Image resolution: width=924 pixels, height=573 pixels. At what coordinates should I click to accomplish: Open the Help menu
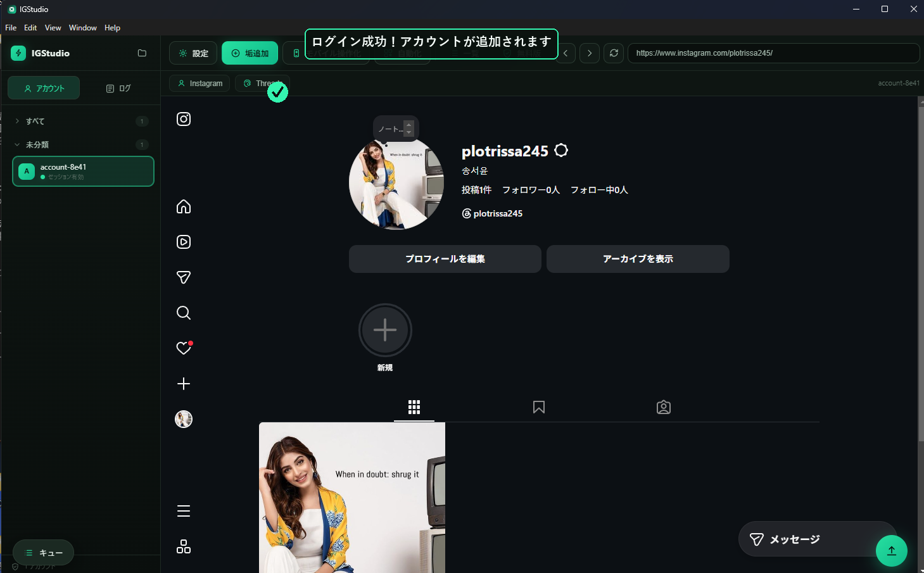(x=112, y=28)
